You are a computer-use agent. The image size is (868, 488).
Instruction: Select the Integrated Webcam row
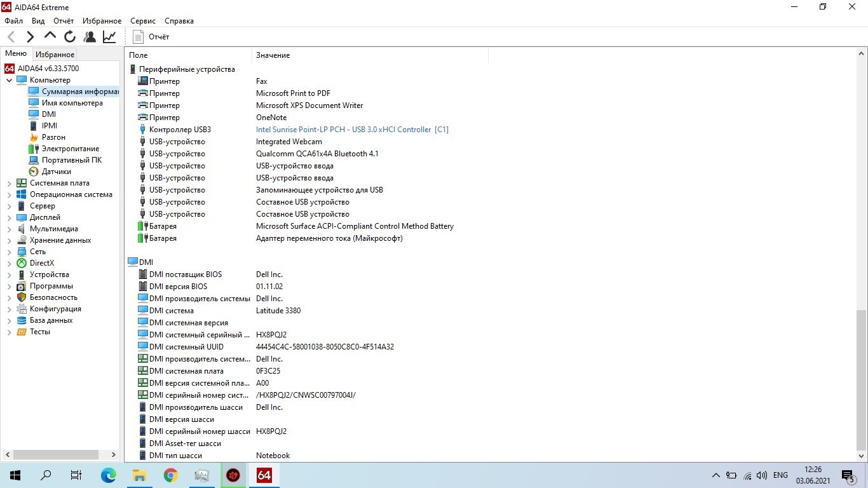point(289,142)
